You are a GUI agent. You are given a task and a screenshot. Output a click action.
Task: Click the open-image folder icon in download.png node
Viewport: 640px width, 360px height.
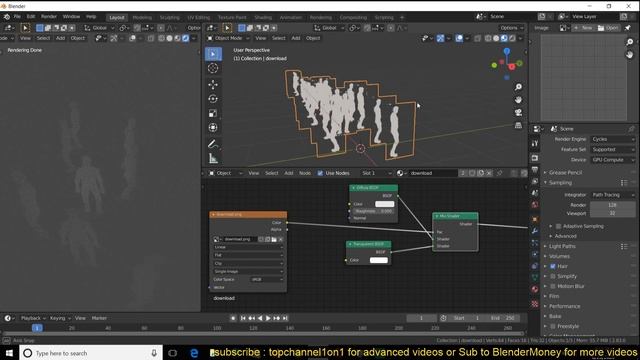(x=274, y=239)
